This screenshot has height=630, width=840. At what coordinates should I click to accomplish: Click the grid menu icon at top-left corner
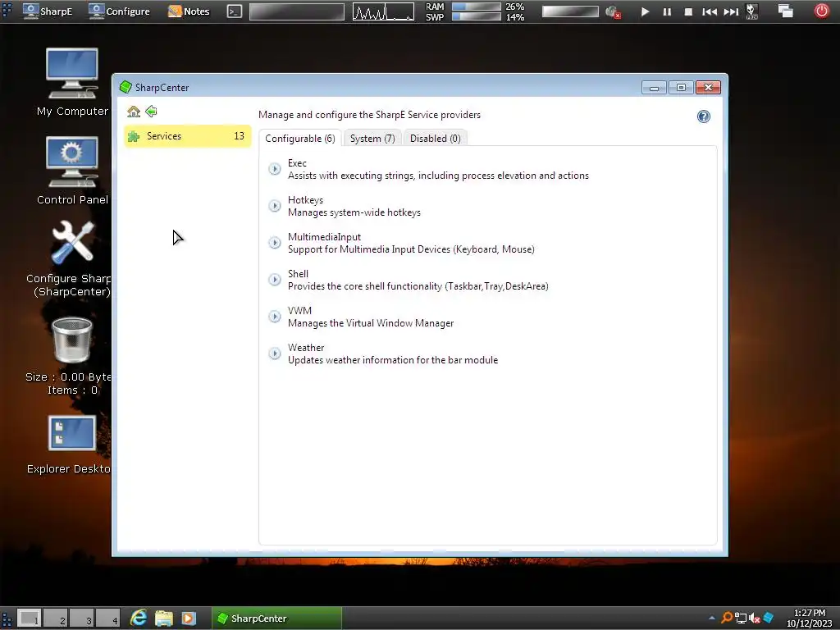pos(7,11)
